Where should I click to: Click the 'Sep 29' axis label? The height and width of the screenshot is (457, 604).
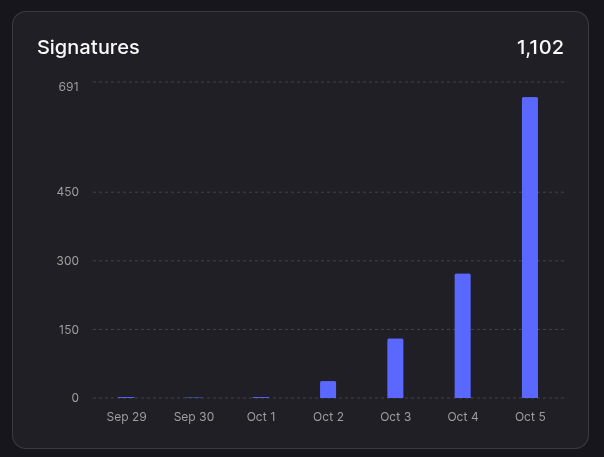pyautogui.click(x=126, y=417)
